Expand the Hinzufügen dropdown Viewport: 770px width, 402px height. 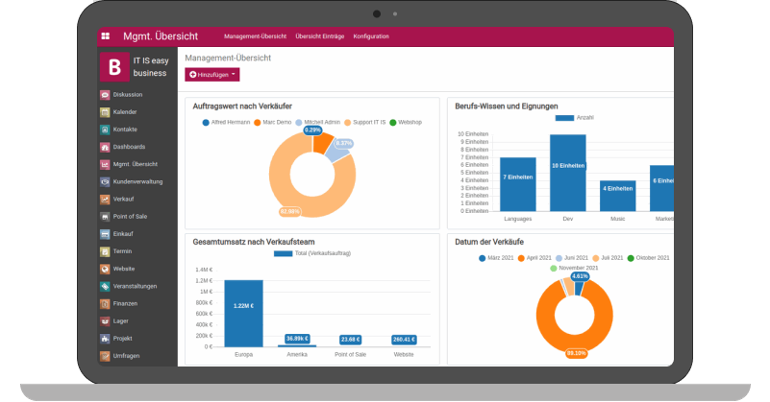point(212,75)
